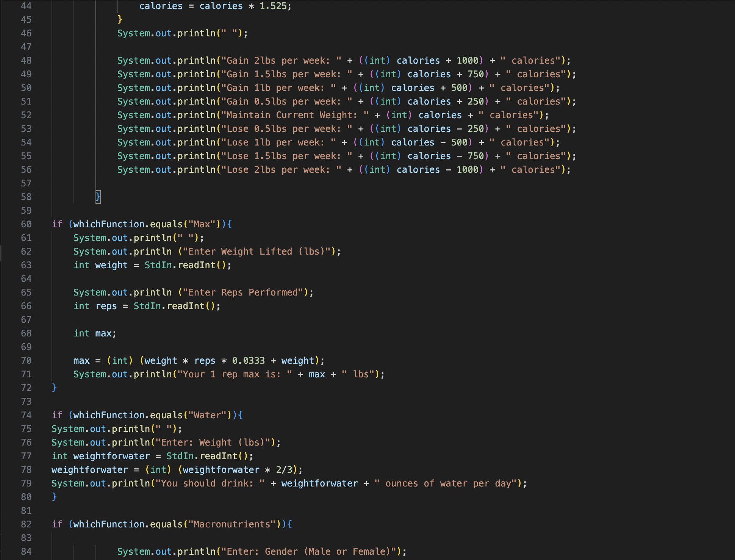Click the closing brace on line 72
This screenshot has width=735, height=560.
pyautogui.click(x=54, y=388)
